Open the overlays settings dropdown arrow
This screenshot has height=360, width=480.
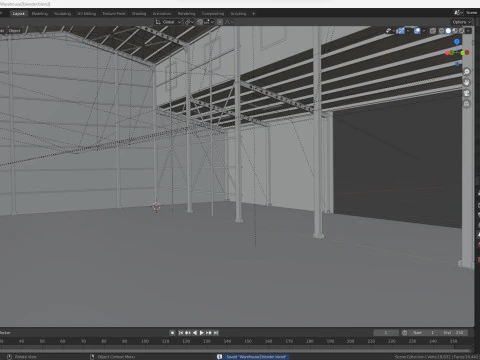point(424,31)
